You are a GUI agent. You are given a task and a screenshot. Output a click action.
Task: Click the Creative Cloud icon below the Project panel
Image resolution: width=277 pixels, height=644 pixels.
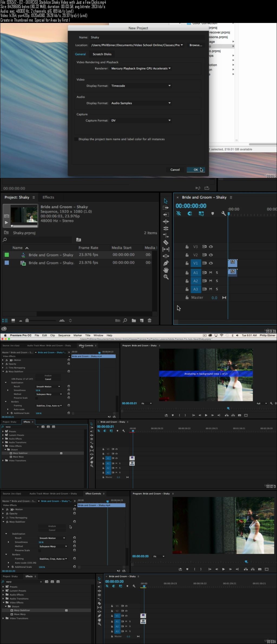tap(4, 329)
